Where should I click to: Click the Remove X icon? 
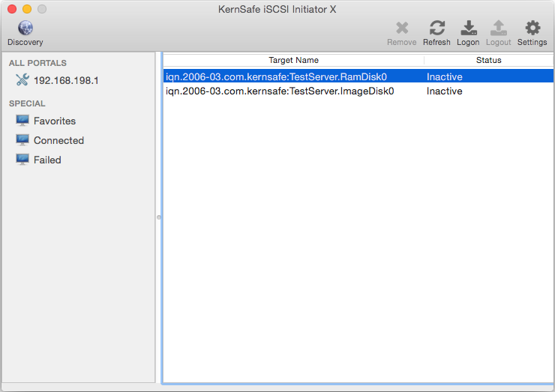coord(402,28)
